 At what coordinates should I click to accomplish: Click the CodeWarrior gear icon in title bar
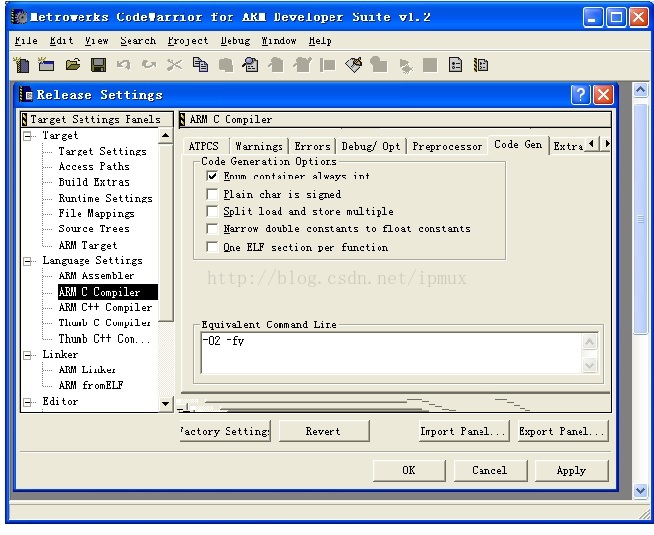point(19,17)
